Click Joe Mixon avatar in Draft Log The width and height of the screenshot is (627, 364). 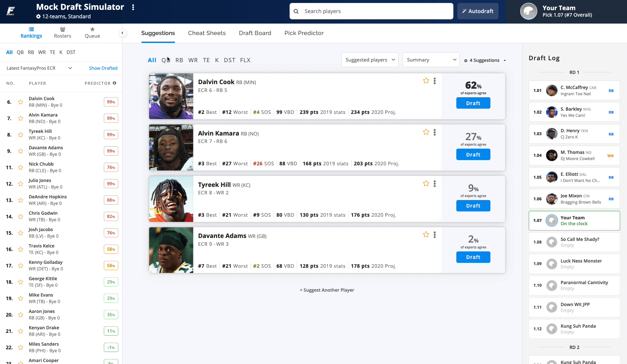pyautogui.click(x=552, y=199)
